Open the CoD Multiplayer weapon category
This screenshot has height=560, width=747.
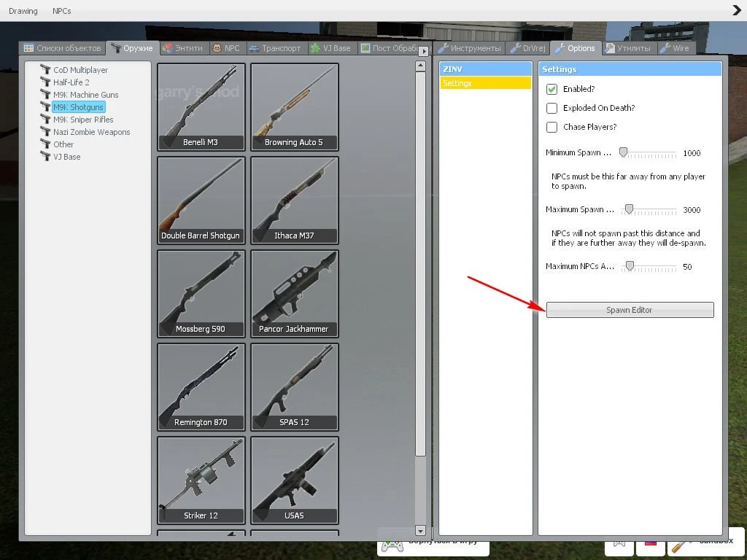tap(80, 70)
